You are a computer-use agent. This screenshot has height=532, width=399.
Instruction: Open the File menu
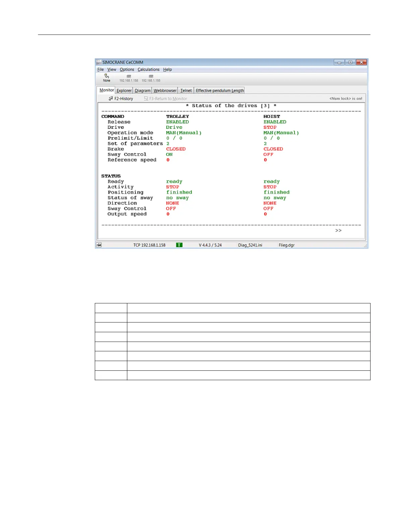101,69
